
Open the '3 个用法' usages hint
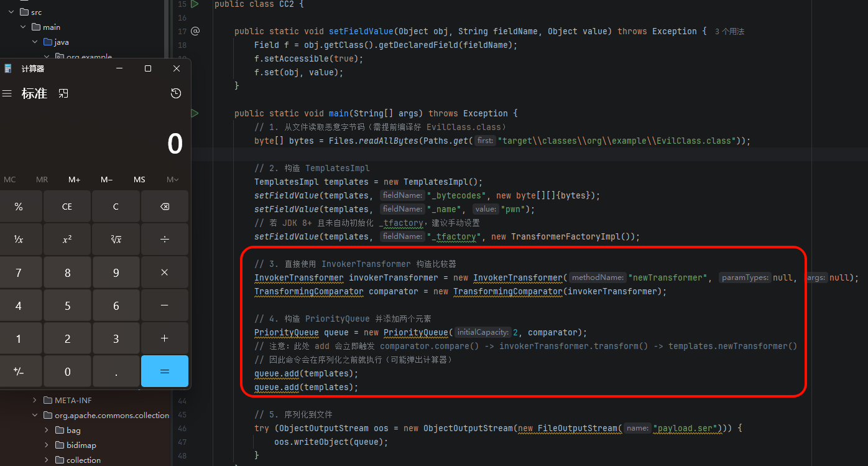(729, 31)
